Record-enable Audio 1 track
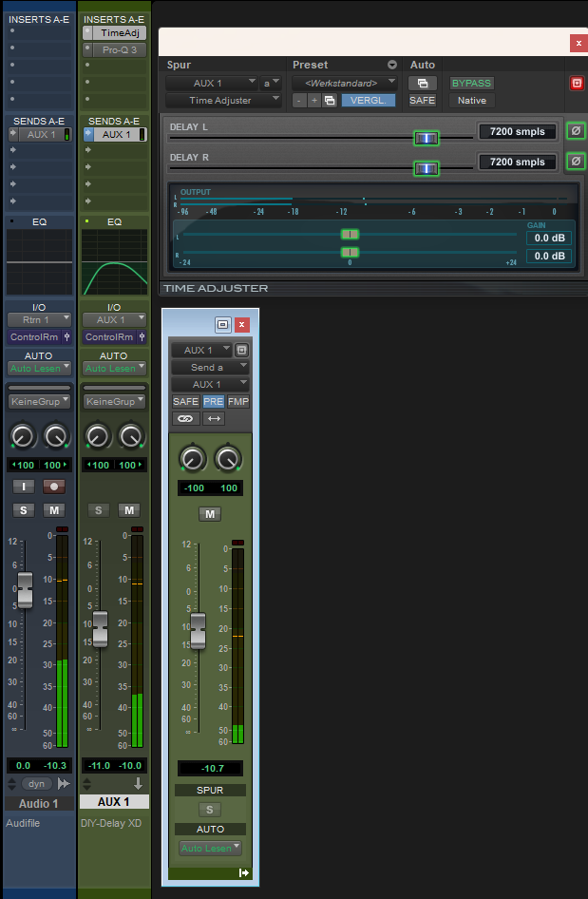Screen dimensions: 588x899 click(x=54, y=487)
